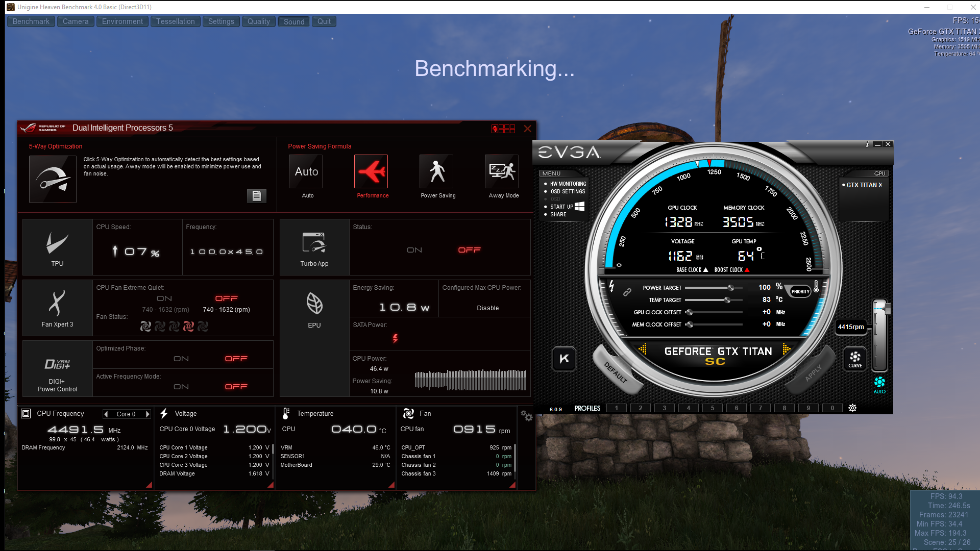The width and height of the screenshot is (980, 551).
Task: Click the Power Target slider handle
Action: [730, 288]
